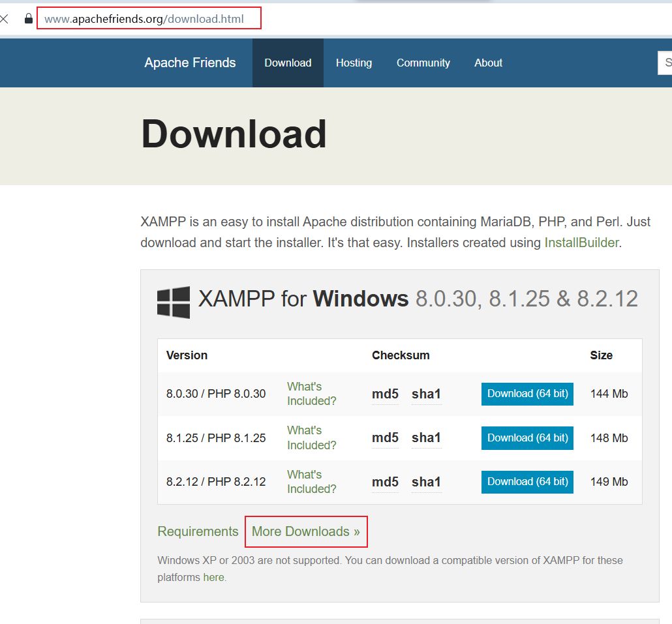Open the InstallBuilder link
This screenshot has height=624, width=672.
coord(581,243)
